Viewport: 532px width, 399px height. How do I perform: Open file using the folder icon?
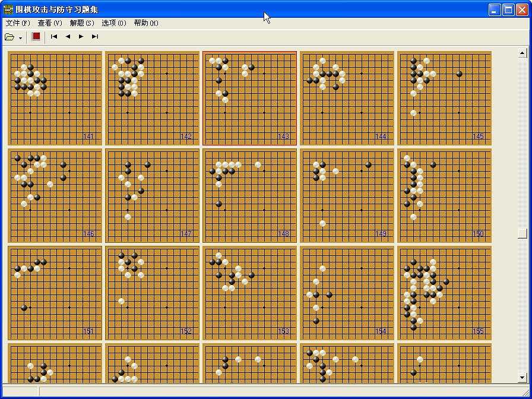pos(9,37)
